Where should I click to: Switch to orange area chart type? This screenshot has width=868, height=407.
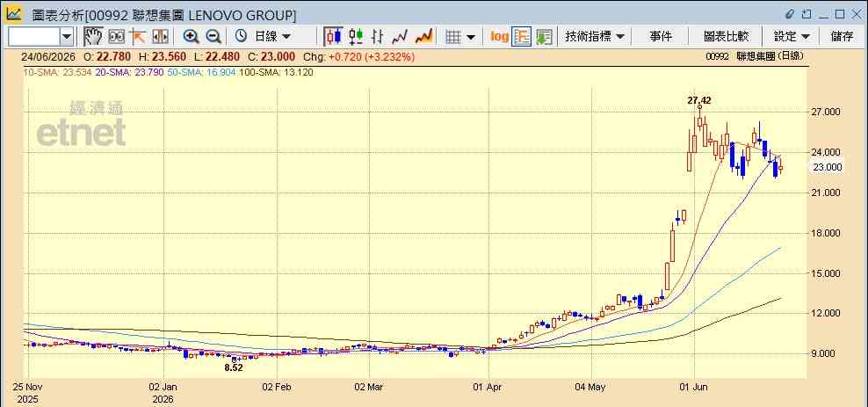tap(423, 37)
